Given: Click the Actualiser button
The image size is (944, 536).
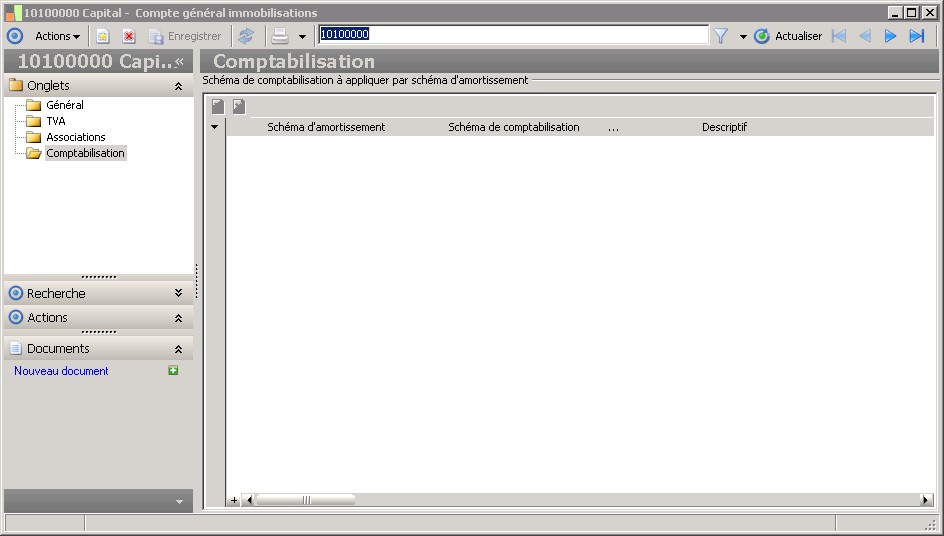Looking at the screenshot, I should pos(787,36).
